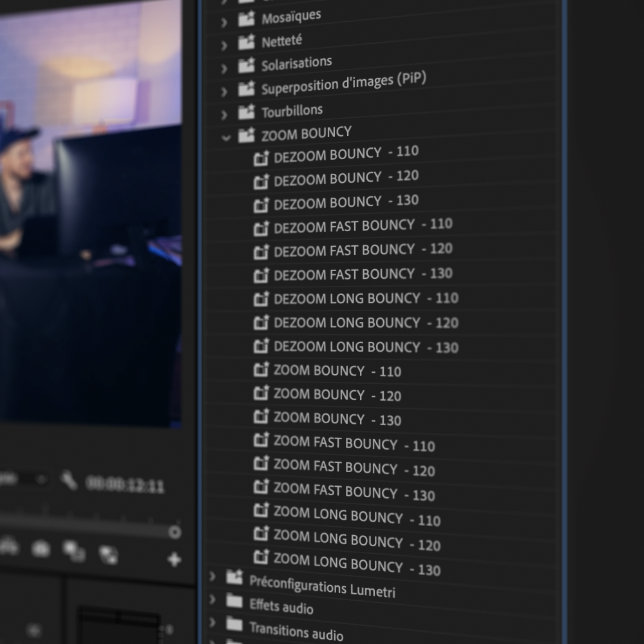Click the Export Frame camera icon
This screenshot has height=644, width=644.
pos(41,549)
